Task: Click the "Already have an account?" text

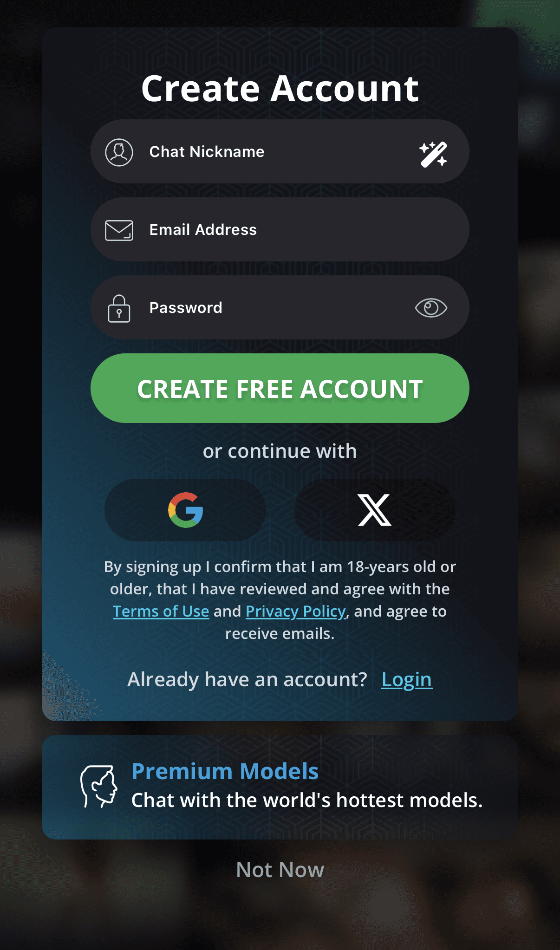Action: (x=247, y=679)
